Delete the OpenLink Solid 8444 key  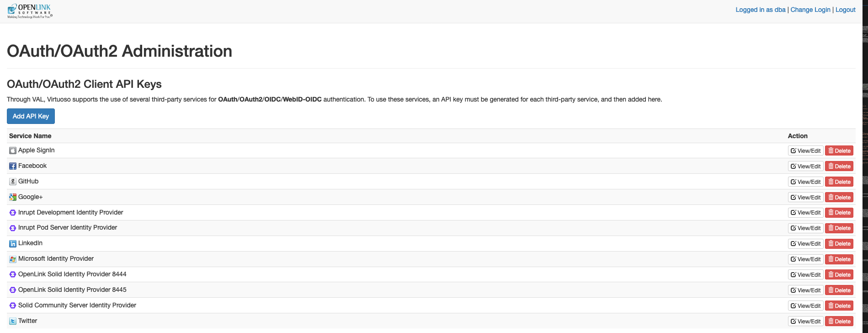pos(839,274)
